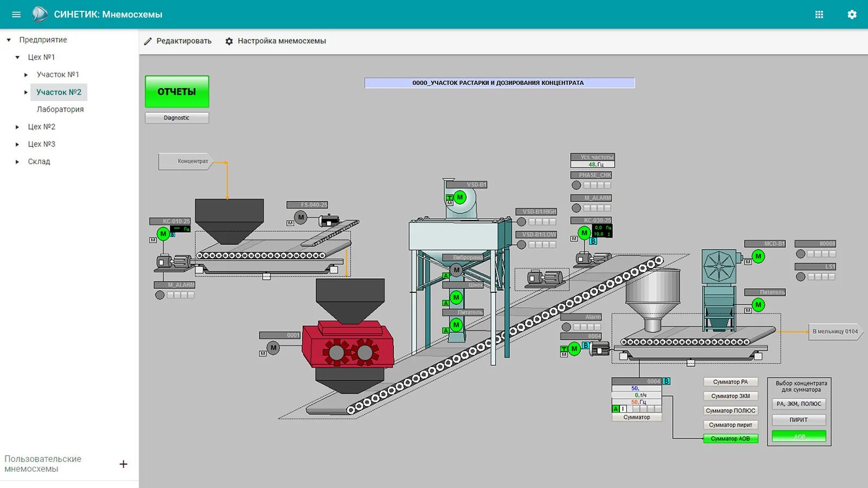
Task: Click the Сумматор ЗКМ button
Action: point(730,396)
